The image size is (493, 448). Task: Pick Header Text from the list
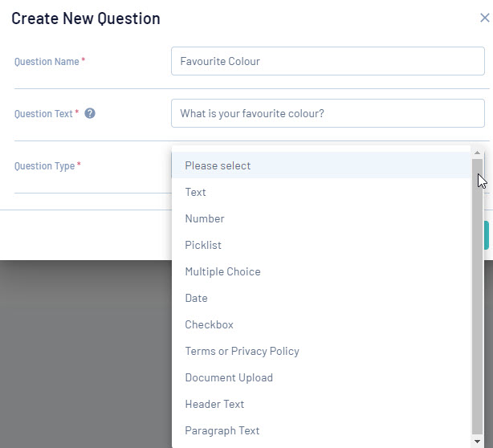click(214, 404)
